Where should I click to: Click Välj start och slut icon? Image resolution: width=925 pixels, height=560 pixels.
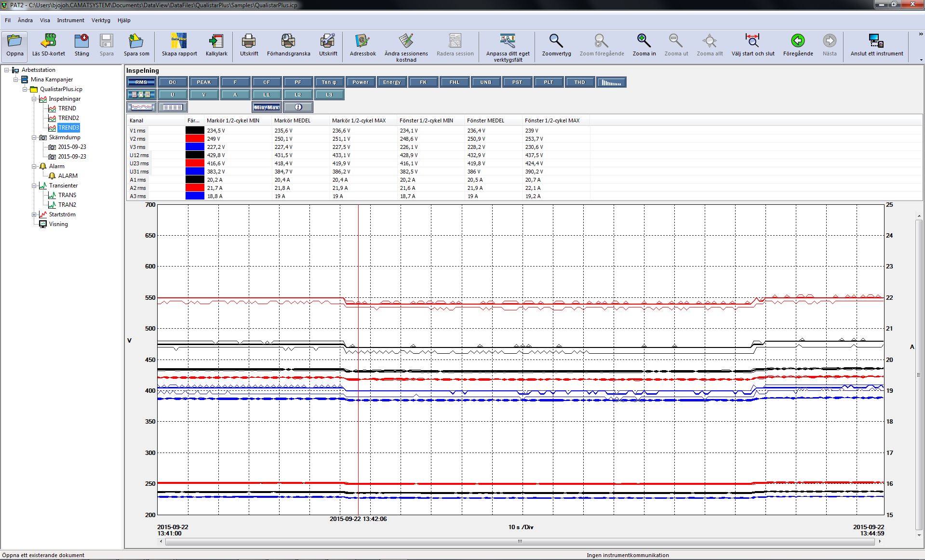tap(752, 41)
